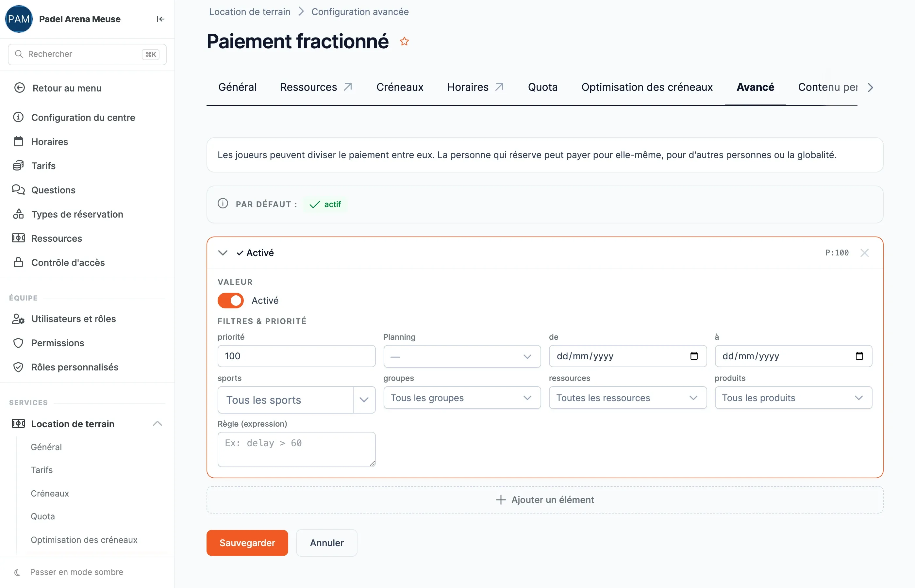Image resolution: width=915 pixels, height=588 pixels.
Task: Click the chat bubbles icon next to Questions
Action: coord(18,190)
